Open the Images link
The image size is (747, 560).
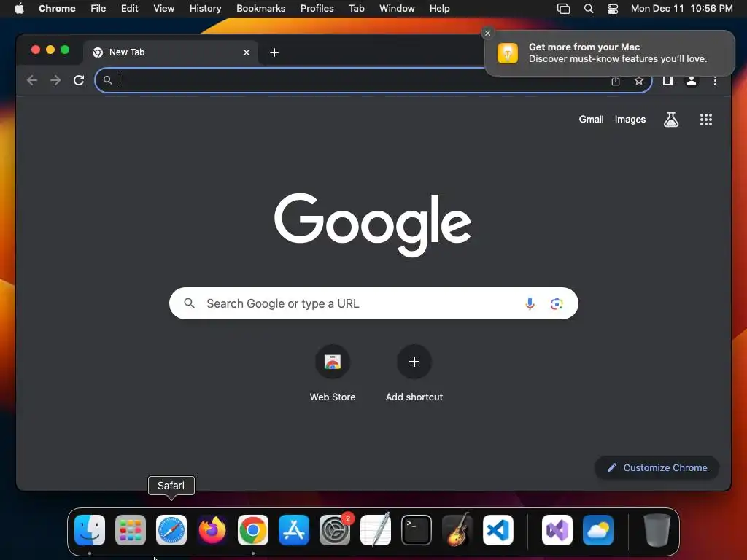[x=630, y=120]
